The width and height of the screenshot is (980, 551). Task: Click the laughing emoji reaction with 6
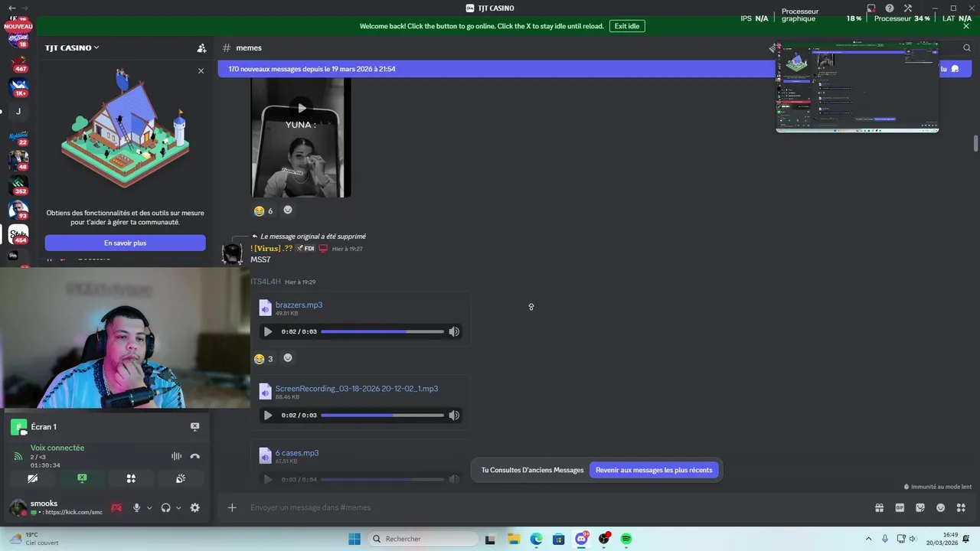[x=263, y=210]
